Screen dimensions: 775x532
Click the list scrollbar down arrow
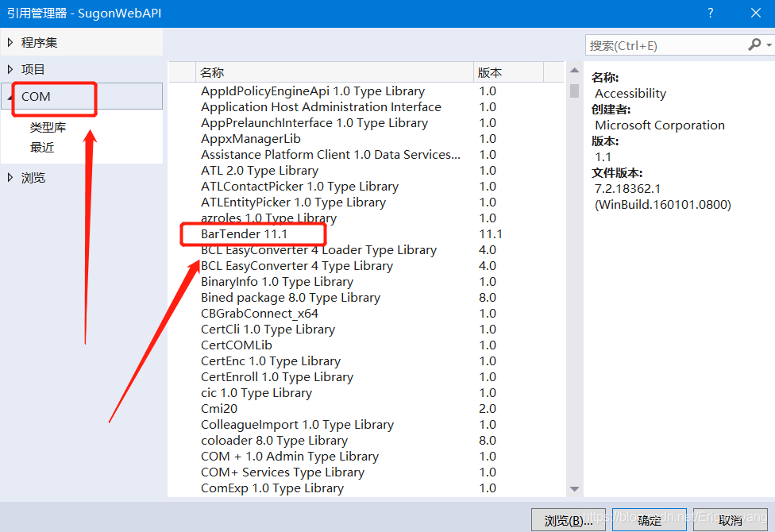pos(574,489)
